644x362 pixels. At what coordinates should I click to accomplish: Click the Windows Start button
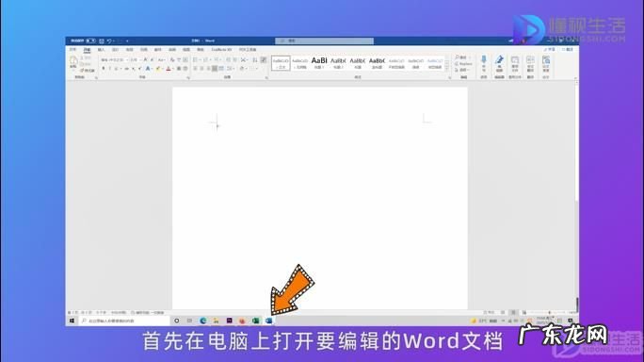click(x=72, y=321)
